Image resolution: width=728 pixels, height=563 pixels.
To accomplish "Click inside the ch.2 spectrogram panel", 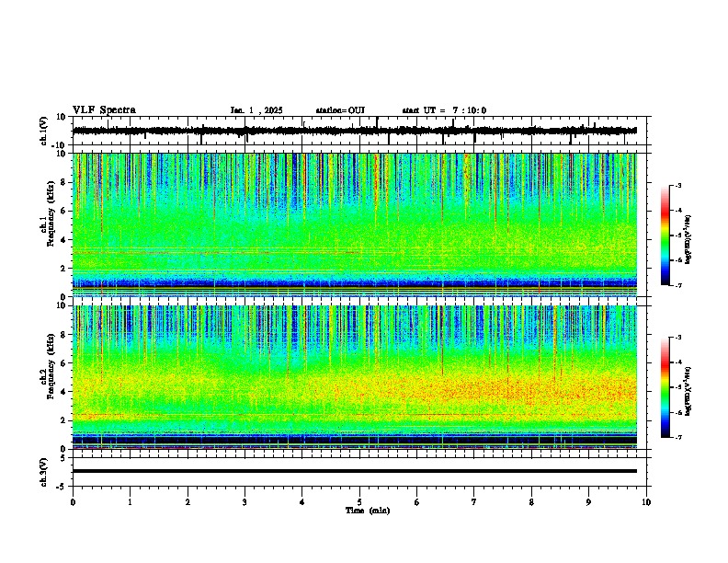I will pyautogui.click(x=354, y=377).
